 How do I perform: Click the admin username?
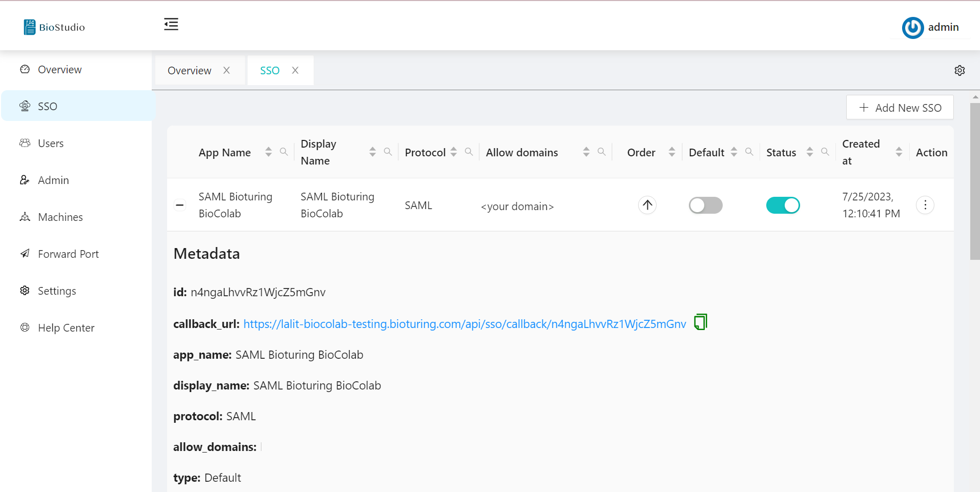point(943,27)
